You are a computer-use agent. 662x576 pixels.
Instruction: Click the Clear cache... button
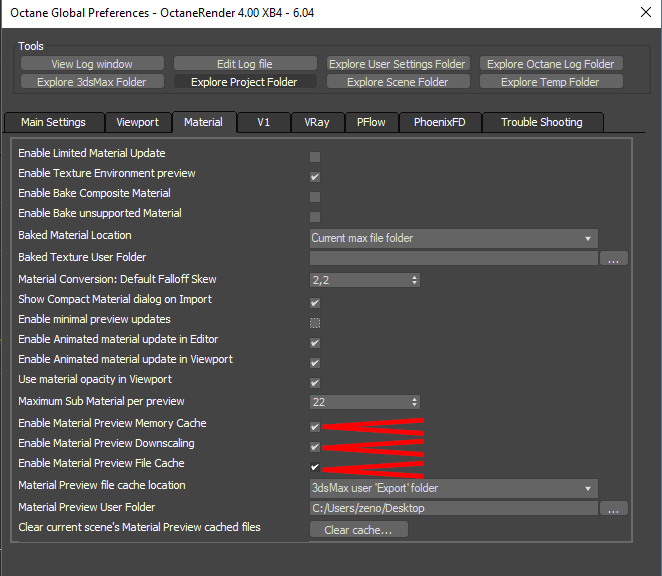[359, 530]
